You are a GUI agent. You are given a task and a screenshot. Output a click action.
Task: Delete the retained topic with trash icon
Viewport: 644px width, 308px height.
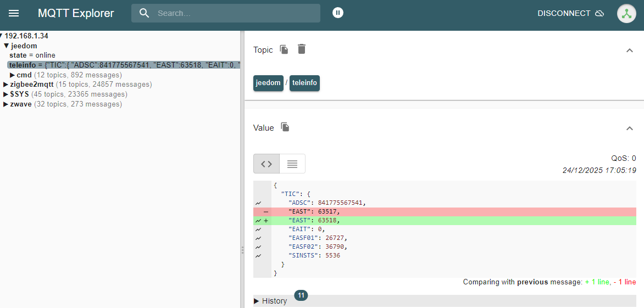(x=301, y=49)
